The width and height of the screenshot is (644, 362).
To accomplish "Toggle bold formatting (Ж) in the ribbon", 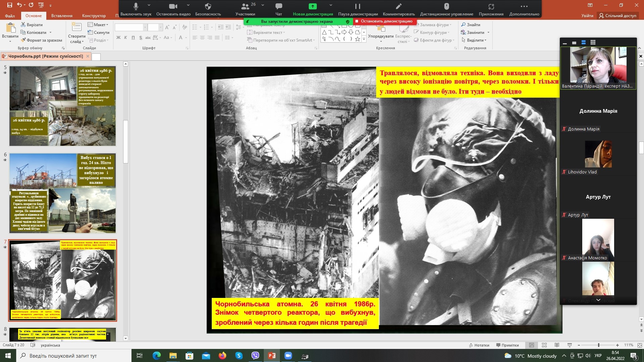I will [x=118, y=38].
